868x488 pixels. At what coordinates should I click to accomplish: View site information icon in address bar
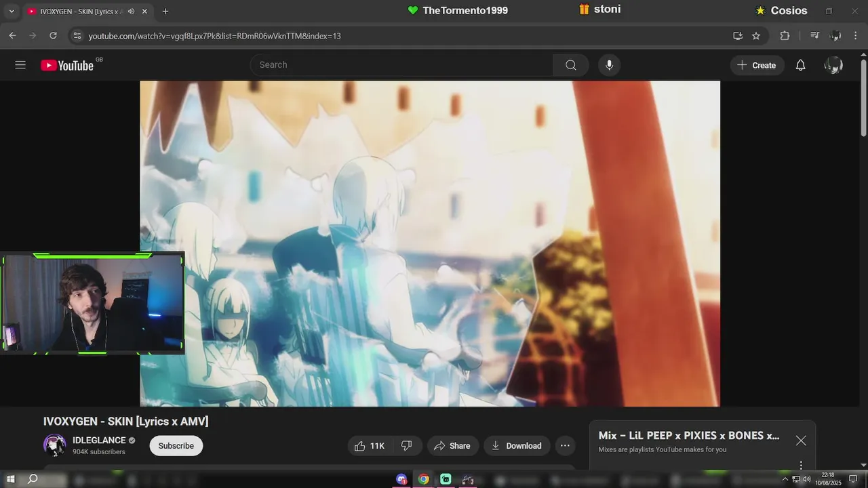point(77,36)
